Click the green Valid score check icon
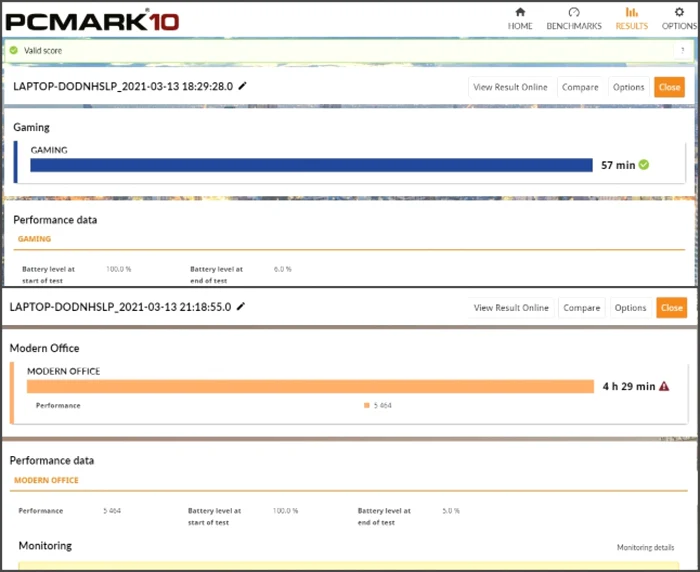 tap(14, 50)
